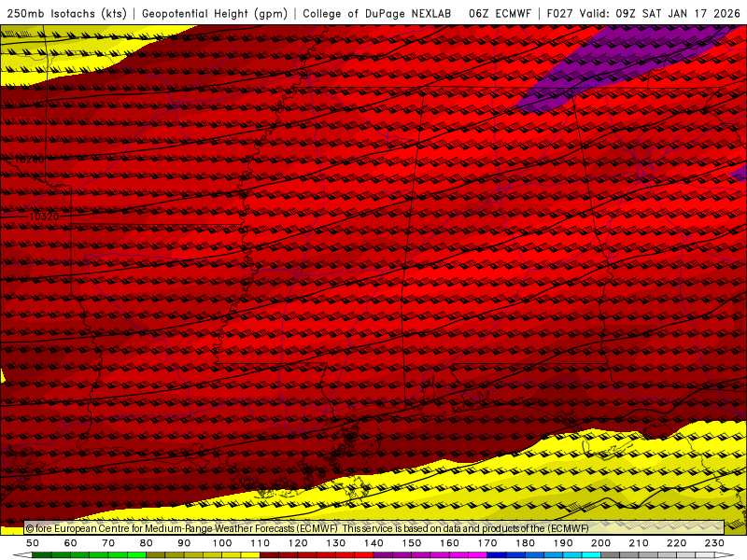Click the 50 value on the legend scale
The height and width of the screenshot is (560, 747).
point(33,543)
